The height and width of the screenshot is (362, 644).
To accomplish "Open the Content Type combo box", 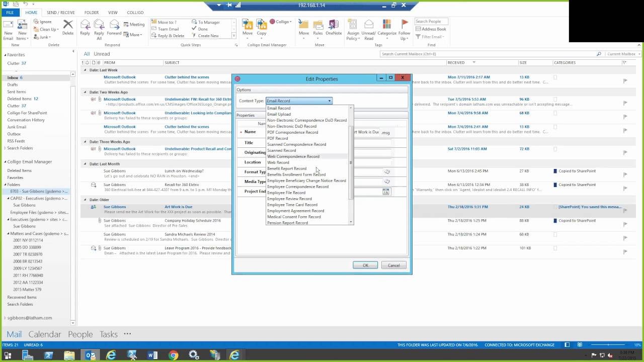I will [x=299, y=101].
